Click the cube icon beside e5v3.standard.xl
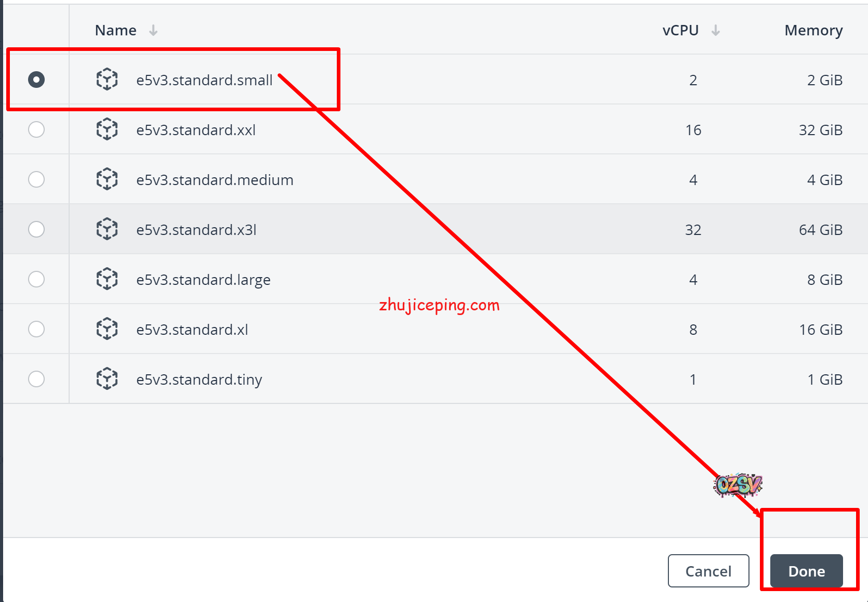The height and width of the screenshot is (602, 868). pos(107,329)
